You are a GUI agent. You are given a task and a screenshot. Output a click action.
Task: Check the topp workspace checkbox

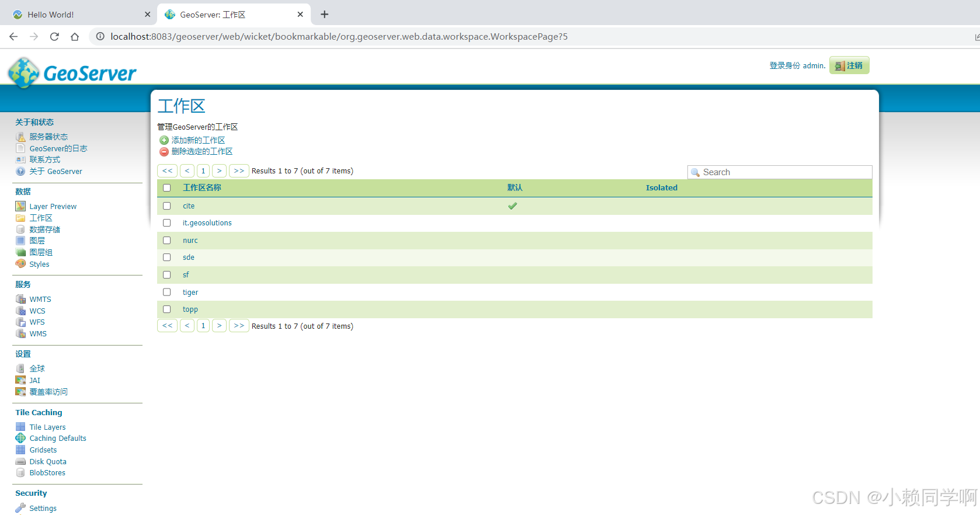[167, 309]
